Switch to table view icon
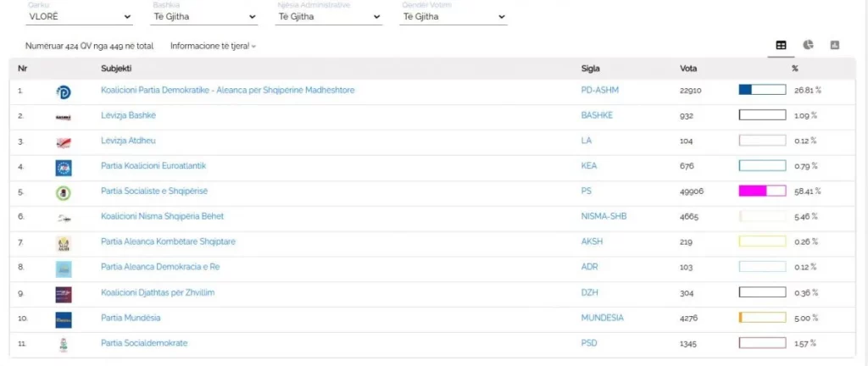The image size is (868, 366). point(781,45)
